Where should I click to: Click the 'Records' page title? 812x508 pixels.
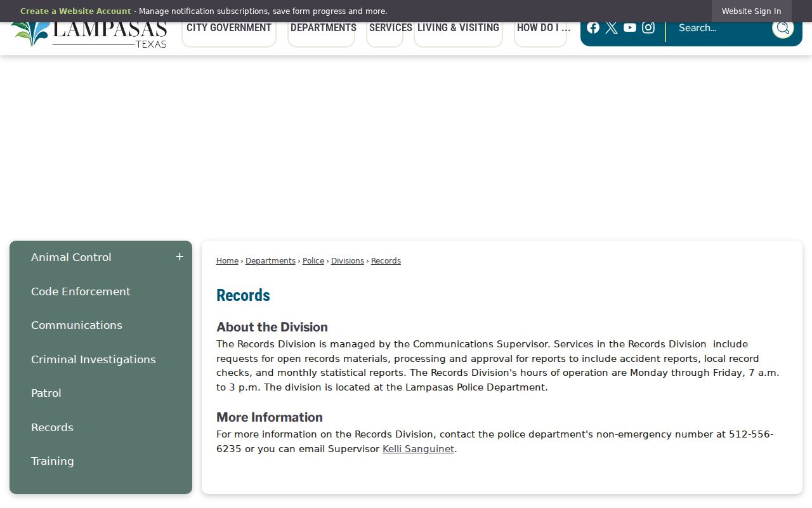pos(243,295)
